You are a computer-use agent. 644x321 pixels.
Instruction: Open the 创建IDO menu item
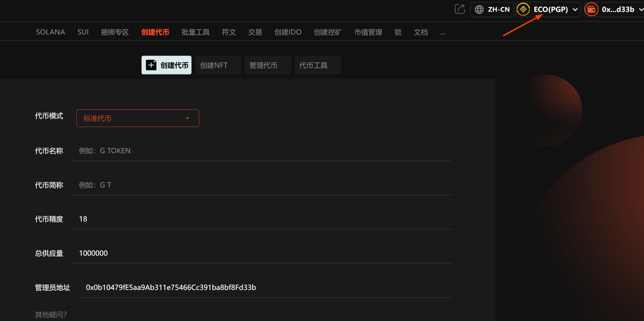[x=288, y=32]
